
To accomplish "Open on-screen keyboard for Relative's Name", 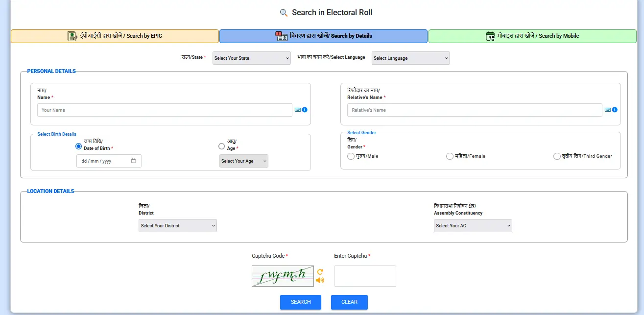I will pyautogui.click(x=608, y=110).
